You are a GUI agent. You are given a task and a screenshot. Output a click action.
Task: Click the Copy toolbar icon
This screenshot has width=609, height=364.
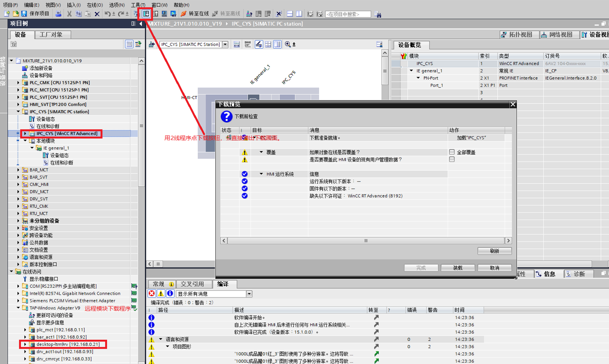[x=78, y=14]
